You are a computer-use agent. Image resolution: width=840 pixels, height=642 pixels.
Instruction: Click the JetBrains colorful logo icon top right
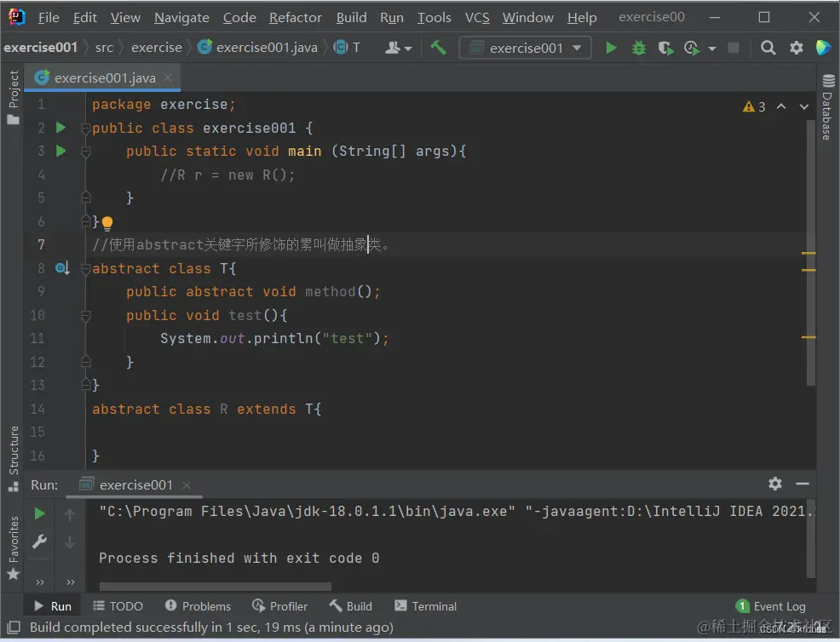[824, 48]
